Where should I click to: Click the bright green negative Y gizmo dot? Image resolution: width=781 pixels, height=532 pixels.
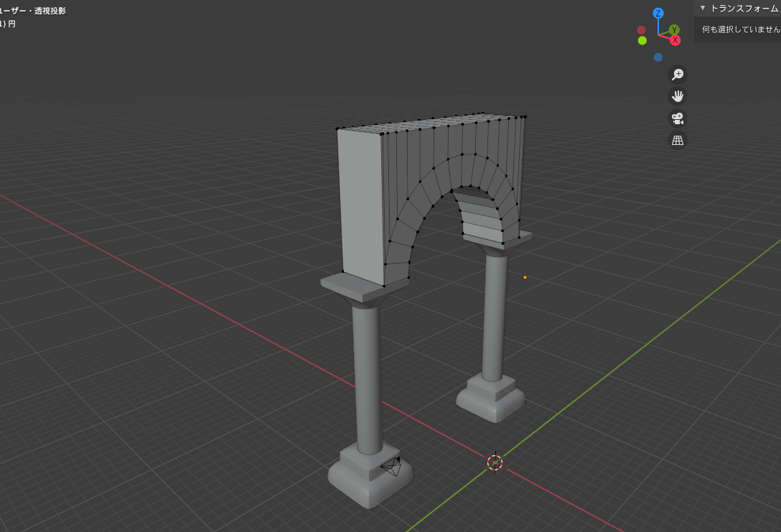tap(642, 40)
